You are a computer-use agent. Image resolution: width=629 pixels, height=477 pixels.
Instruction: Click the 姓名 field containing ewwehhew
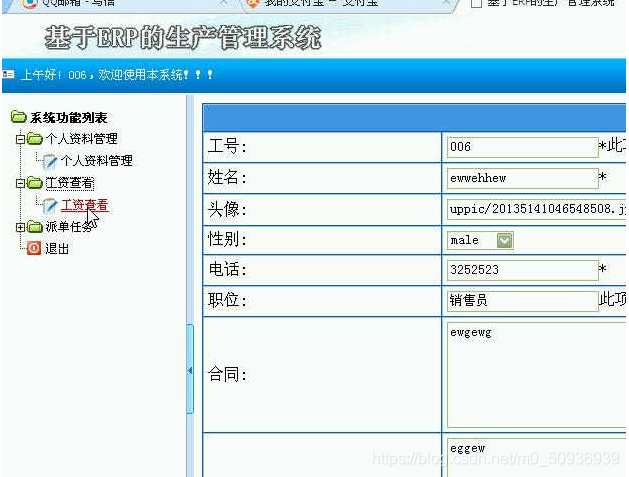(x=522, y=178)
